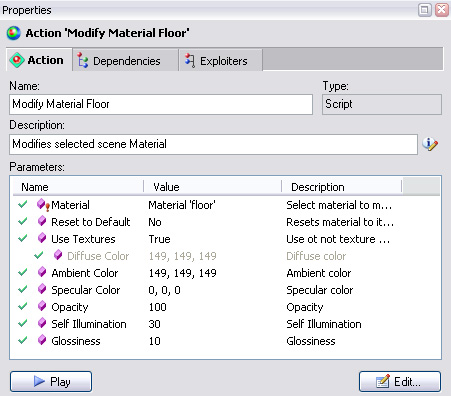Viewport: 451px width, 396px height.
Task: Toggle the check mark on Use Textures
Action: pos(23,238)
